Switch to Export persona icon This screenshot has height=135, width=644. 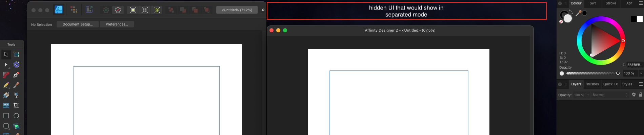(x=89, y=10)
